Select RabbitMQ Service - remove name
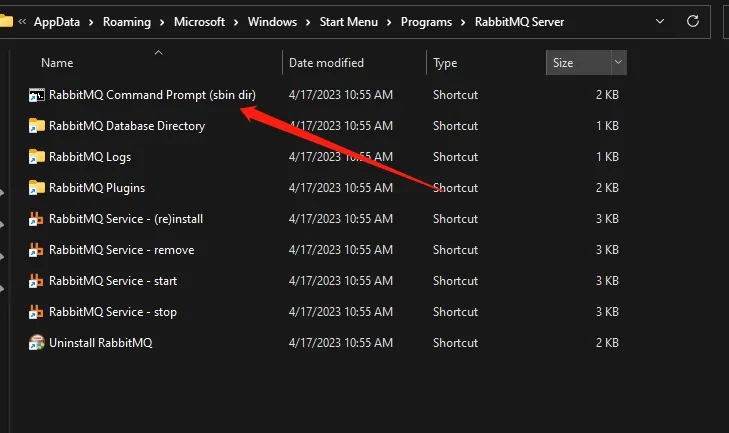This screenshot has width=729, height=433. click(121, 250)
